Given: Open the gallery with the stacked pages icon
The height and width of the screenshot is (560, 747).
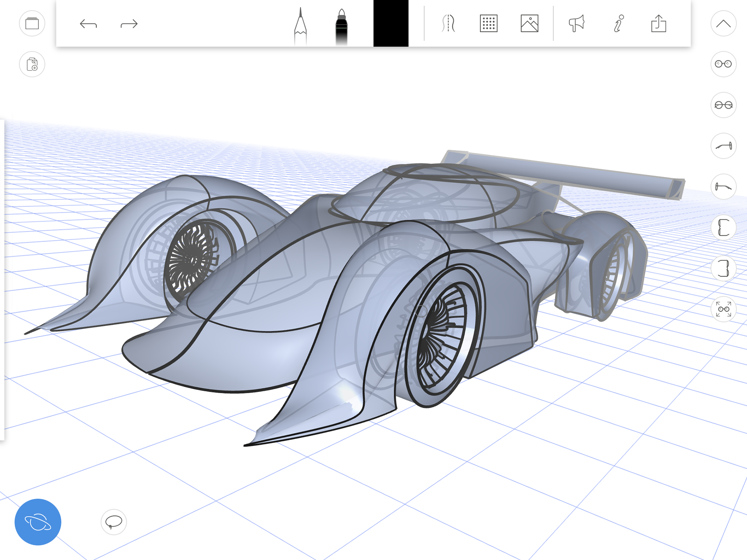Looking at the screenshot, I should pyautogui.click(x=32, y=23).
